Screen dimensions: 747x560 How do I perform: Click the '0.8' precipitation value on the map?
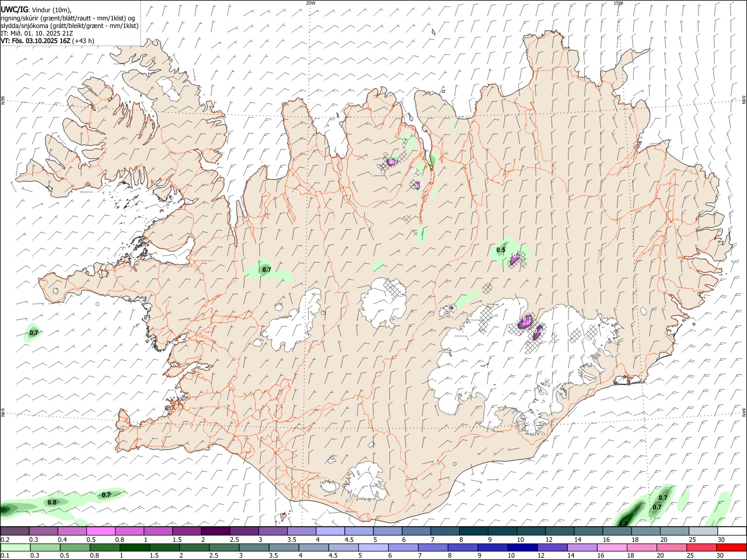(x=52, y=502)
